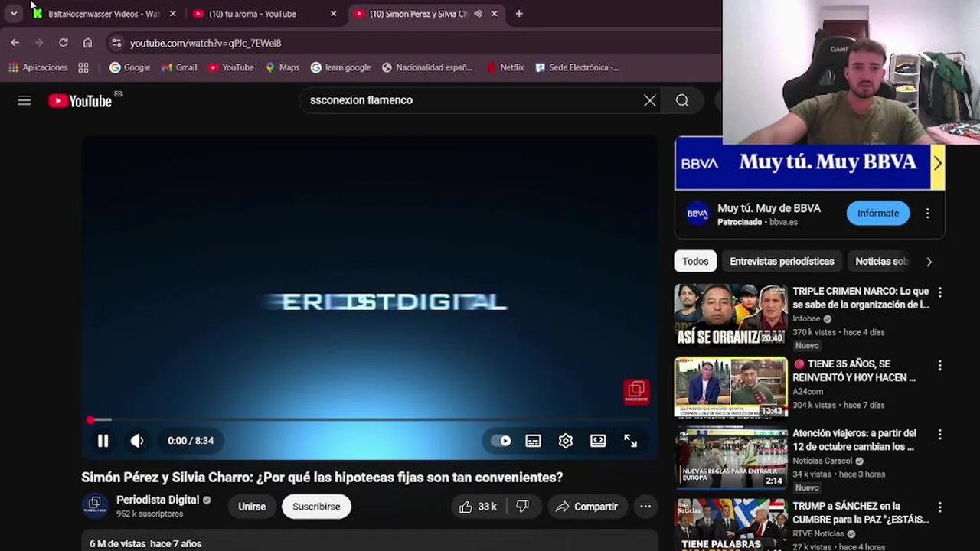The image size is (980, 551).
Task: Open options for TRUMP a SÁNCHEZ video
Action: [x=939, y=507]
